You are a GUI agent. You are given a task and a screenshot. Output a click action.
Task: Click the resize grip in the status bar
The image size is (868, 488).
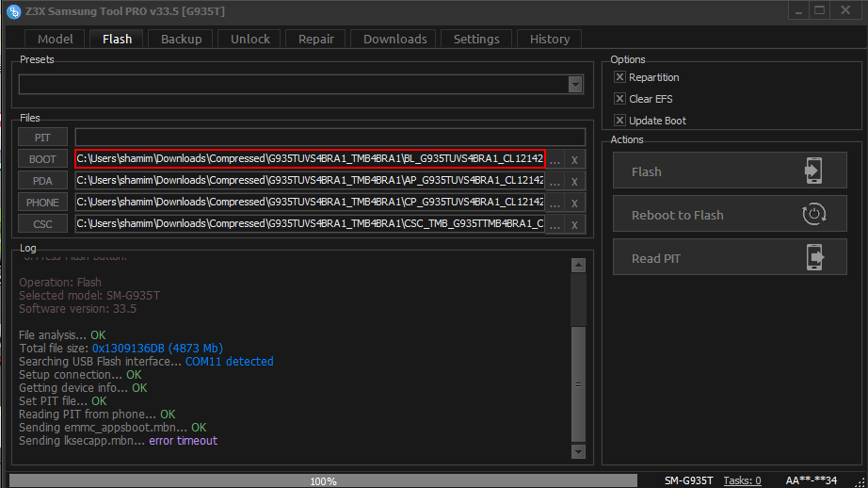pyautogui.click(x=860, y=482)
